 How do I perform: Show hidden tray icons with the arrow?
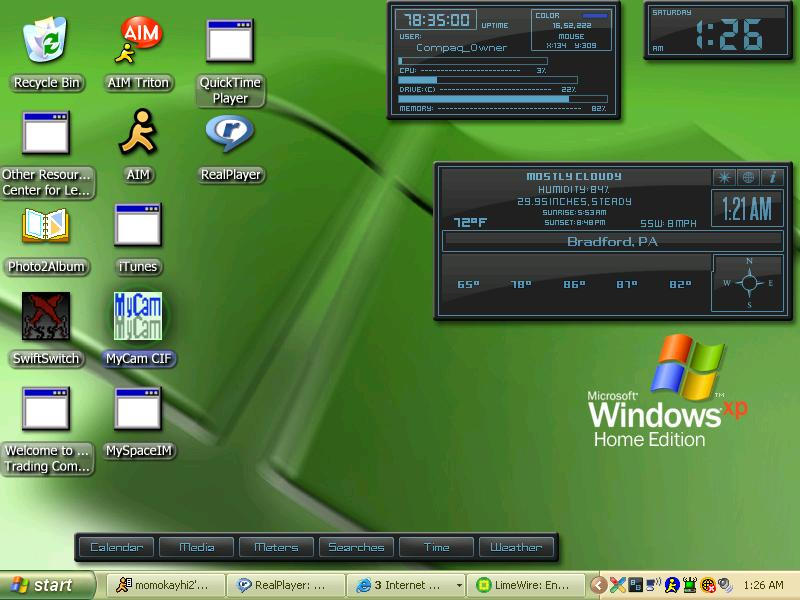coord(599,585)
